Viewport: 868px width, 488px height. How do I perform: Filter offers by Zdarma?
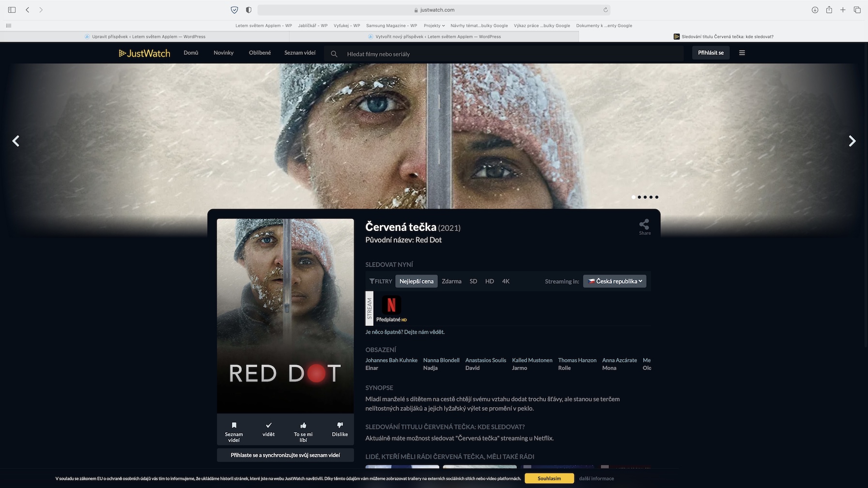[x=451, y=281]
